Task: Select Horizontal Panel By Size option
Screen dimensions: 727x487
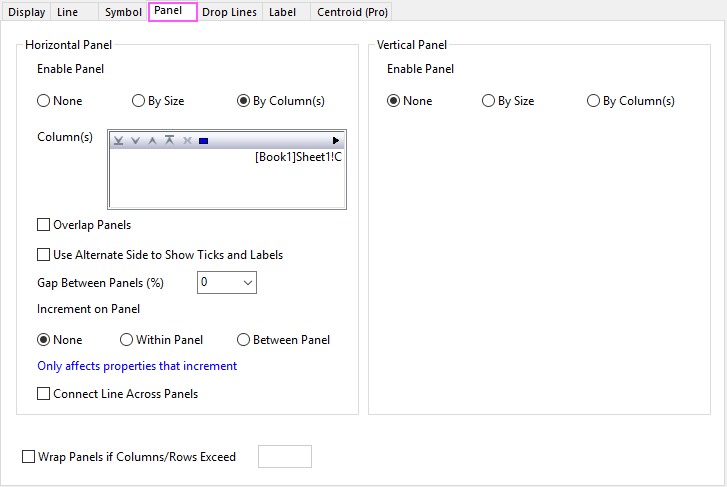Action: [x=158, y=101]
